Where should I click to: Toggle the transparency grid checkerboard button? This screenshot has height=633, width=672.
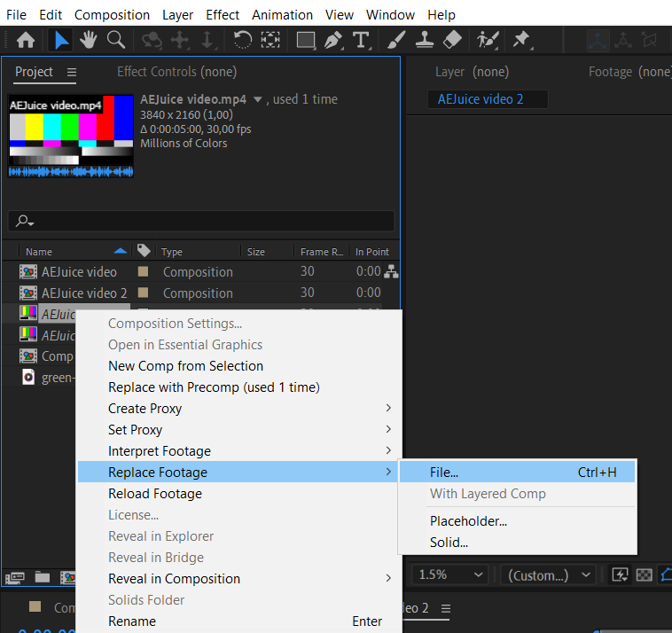644,574
